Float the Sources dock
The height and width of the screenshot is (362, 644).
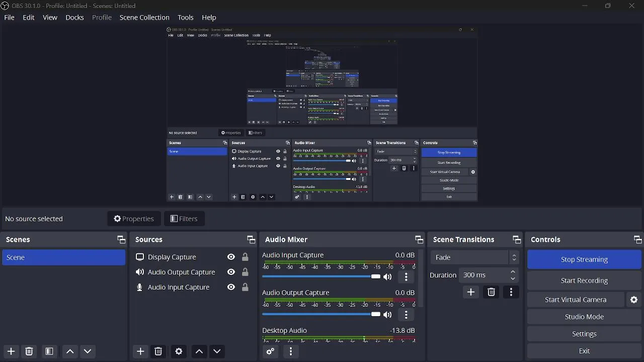tap(251, 240)
